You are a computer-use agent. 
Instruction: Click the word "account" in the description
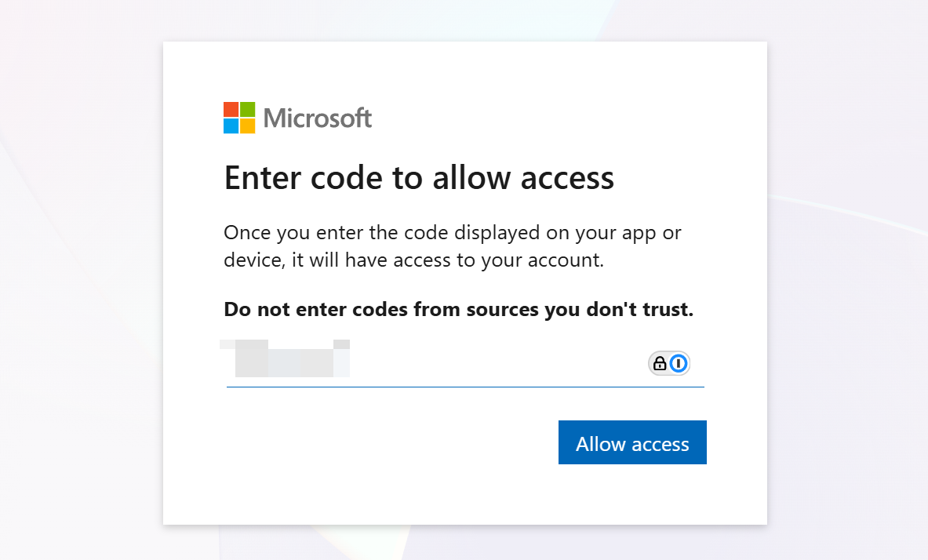tap(570, 260)
